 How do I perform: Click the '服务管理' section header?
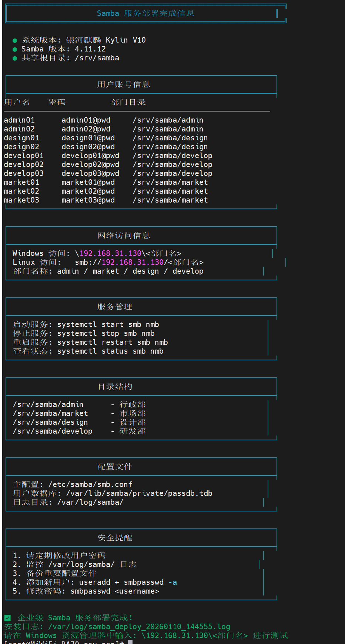[x=115, y=307]
